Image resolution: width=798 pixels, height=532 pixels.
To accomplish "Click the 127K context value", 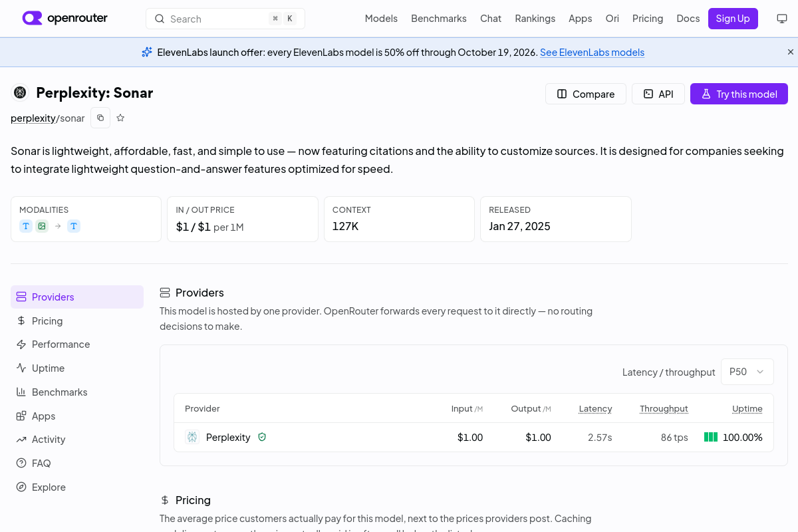I will coord(346,226).
